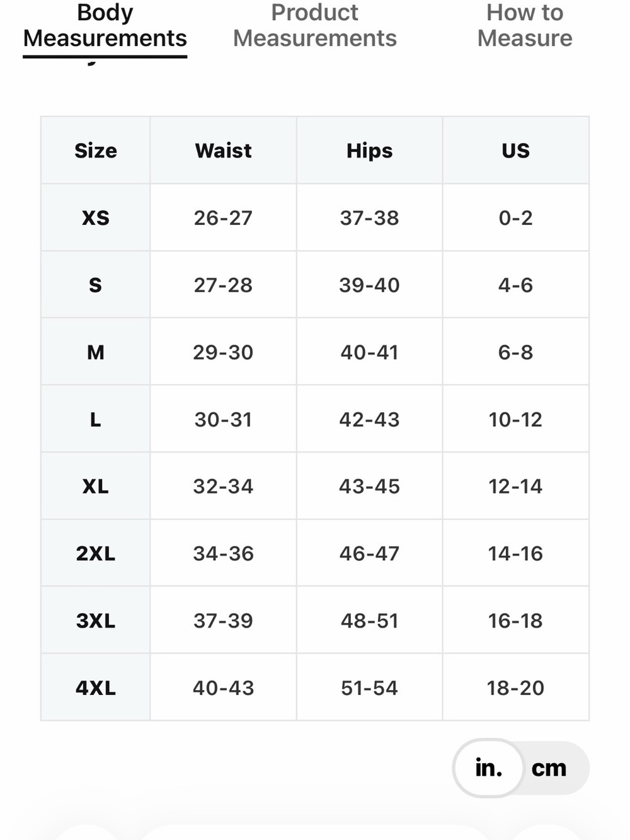This screenshot has width=630, height=840.
Task: Click the Size column header
Action: pyautogui.click(x=96, y=151)
